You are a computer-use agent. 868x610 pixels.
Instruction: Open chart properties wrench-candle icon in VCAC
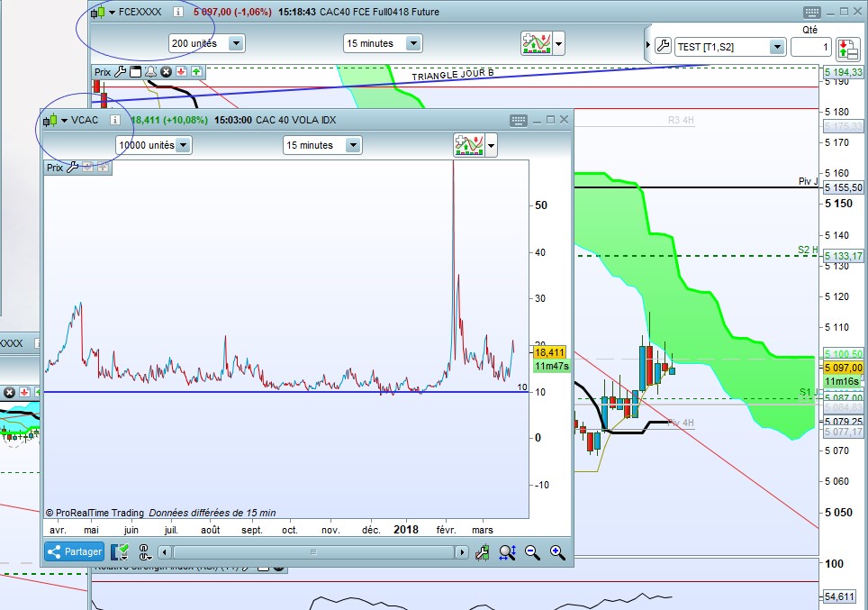point(482,552)
